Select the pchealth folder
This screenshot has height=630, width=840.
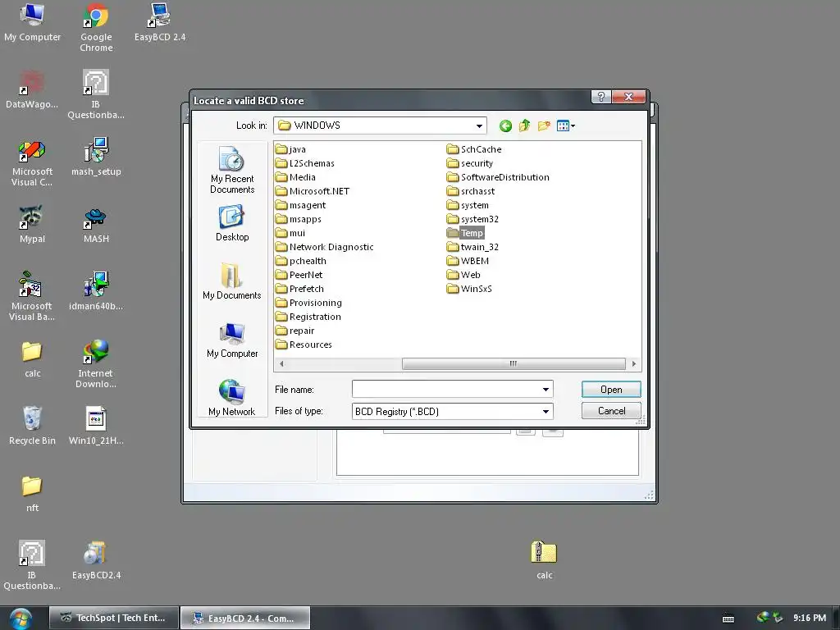click(x=301, y=261)
